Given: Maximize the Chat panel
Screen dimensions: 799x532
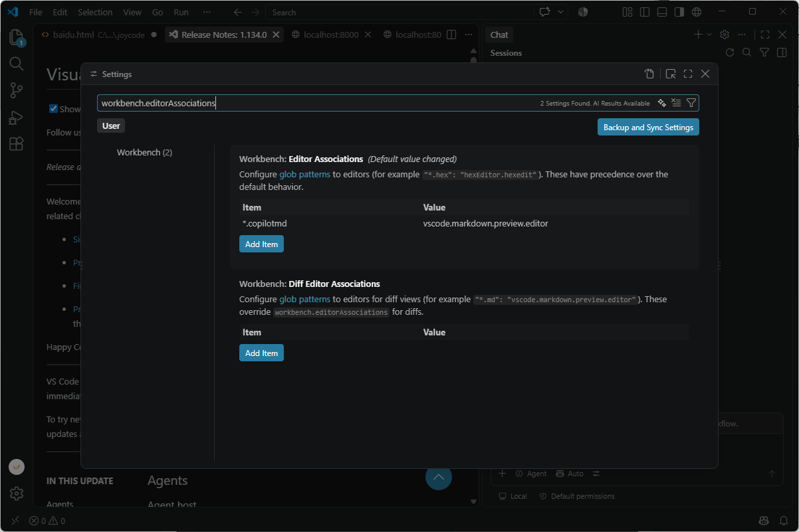Looking at the screenshot, I should click(x=765, y=35).
